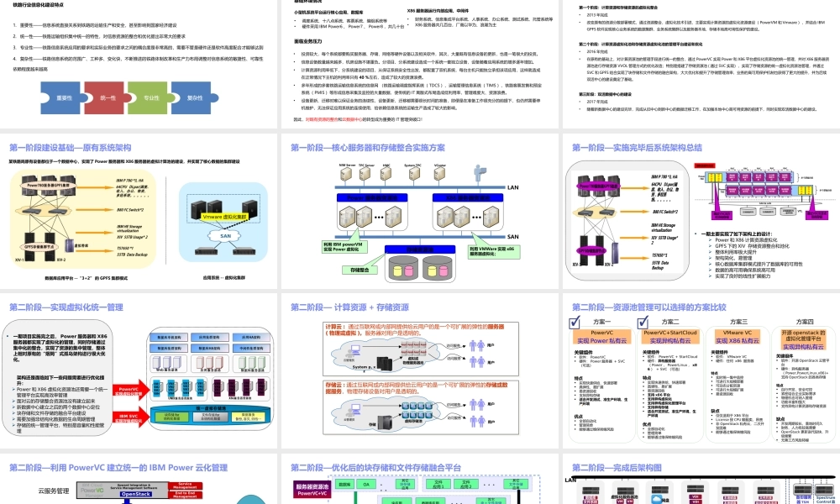Open slide 第二阶段—利用 PowerVC 建立统一的 IBM Power 云化管理
The width and height of the screenshot is (840, 504).
[139, 479]
